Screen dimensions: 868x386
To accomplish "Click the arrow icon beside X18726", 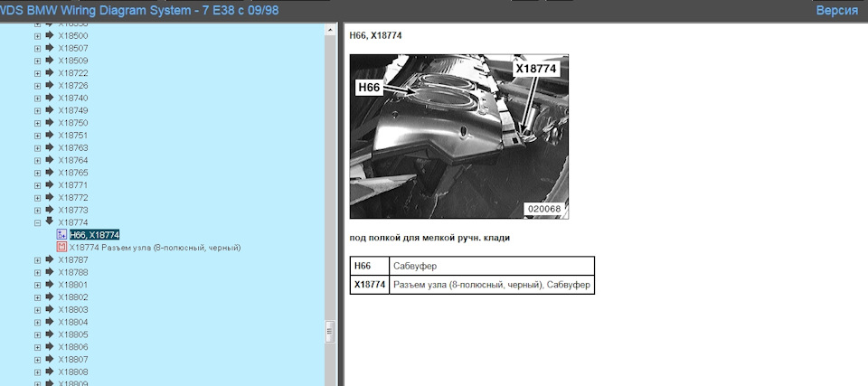I will pos(49,85).
